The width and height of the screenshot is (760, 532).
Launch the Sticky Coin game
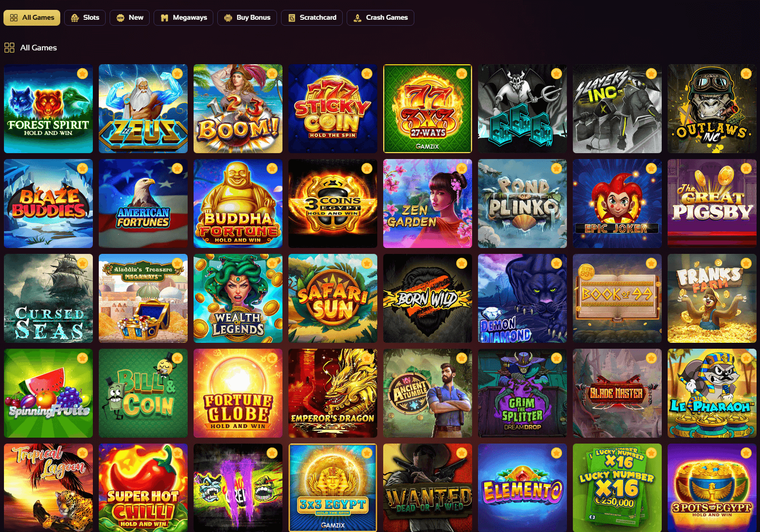333,109
